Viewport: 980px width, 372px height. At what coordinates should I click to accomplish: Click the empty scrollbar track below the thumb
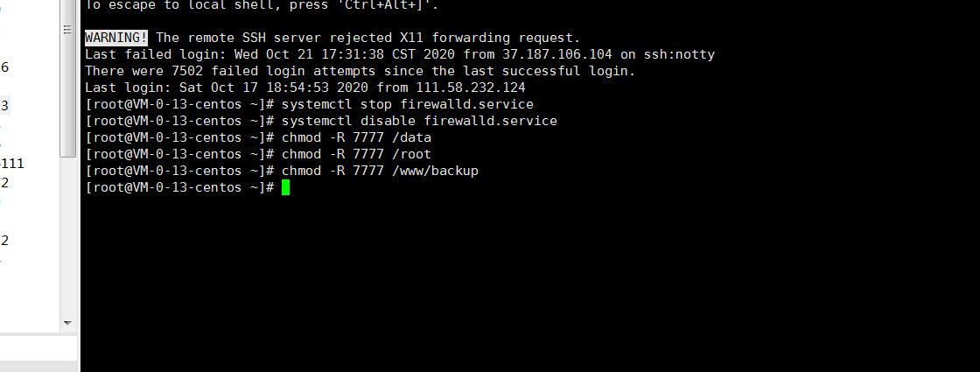(67, 236)
